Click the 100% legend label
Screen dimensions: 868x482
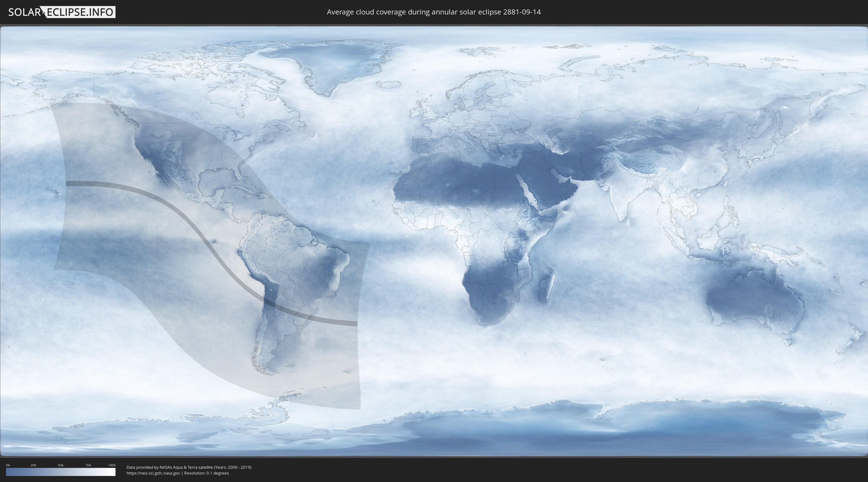click(x=112, y=465)
